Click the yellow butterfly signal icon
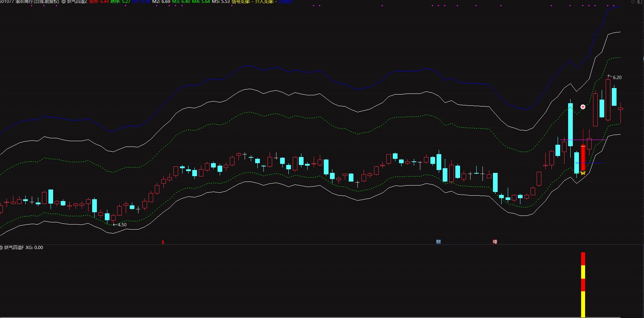The image size is (644, 318). coord(583,173)
